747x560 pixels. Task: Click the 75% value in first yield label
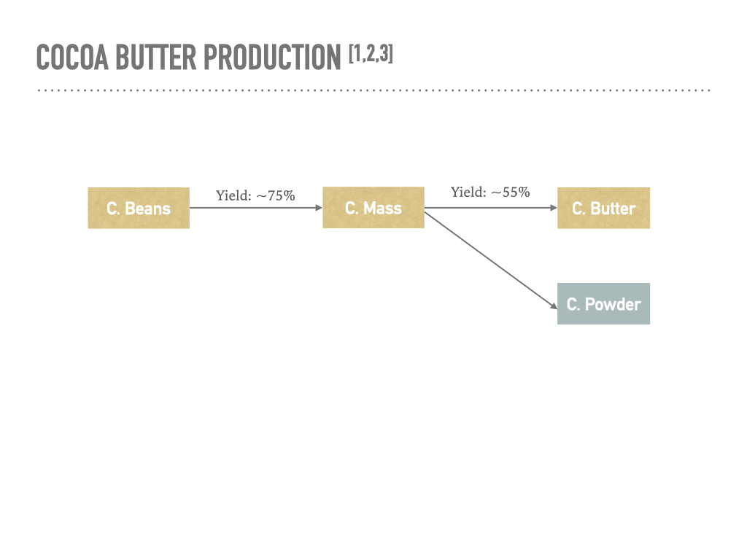coord(282,195)
